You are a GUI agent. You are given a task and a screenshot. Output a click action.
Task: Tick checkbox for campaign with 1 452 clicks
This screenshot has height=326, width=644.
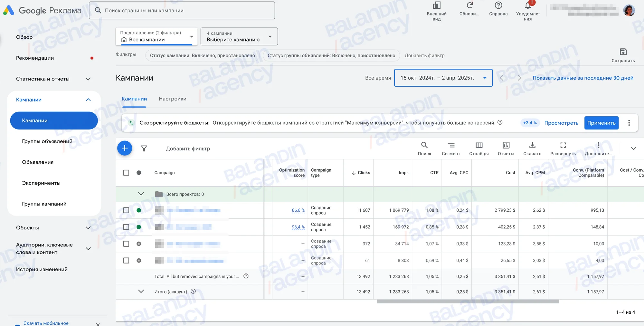click(126, 227)
